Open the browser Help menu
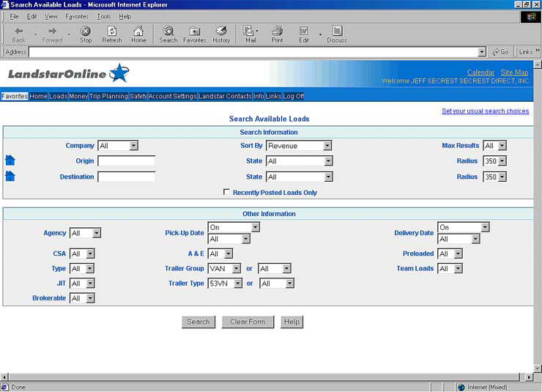Viewport: 542px width, 392px height. click(x=125, y=16)
